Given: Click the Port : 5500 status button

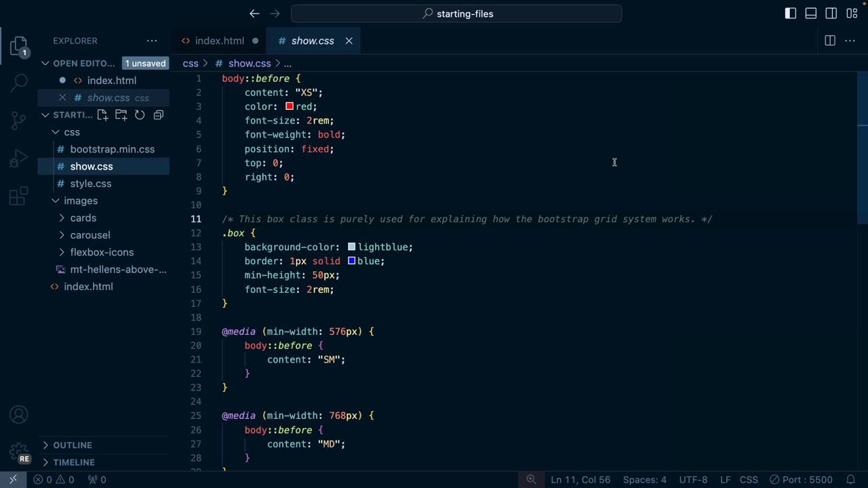Looking at the screenshot, I should 800,479.
